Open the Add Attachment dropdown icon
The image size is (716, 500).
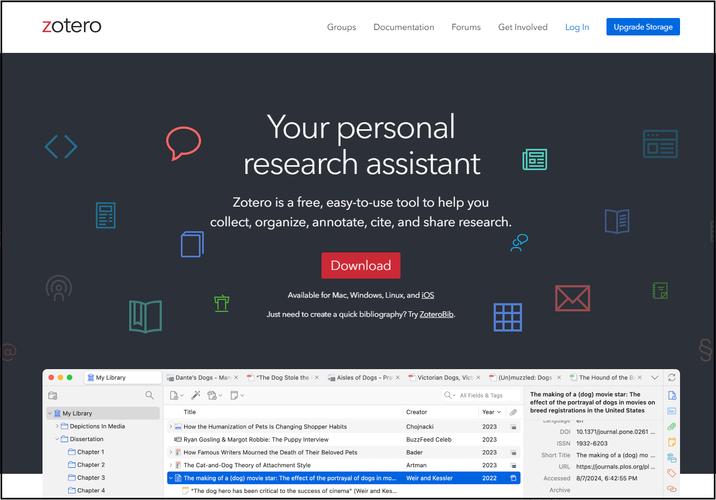click(x=214, y=395)
